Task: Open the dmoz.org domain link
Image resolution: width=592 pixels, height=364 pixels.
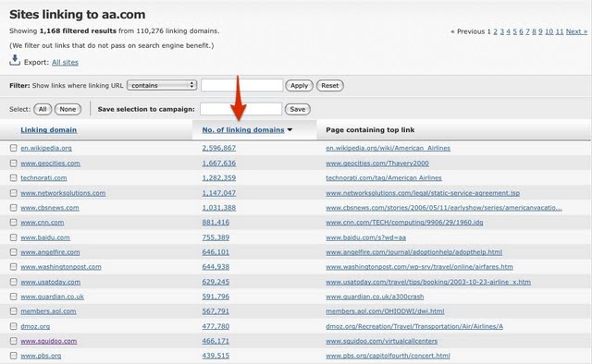Action: (35, 327)
